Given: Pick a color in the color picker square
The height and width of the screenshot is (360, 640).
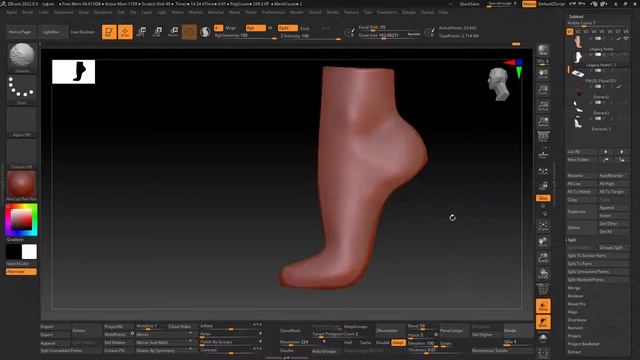Looking at the screenshot, I should [x=21, y=220].
